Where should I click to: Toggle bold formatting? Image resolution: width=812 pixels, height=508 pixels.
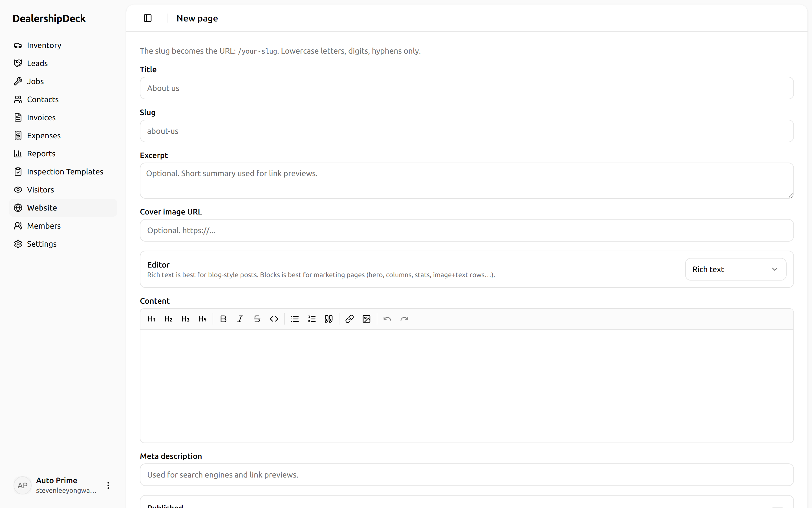(223, 319)
